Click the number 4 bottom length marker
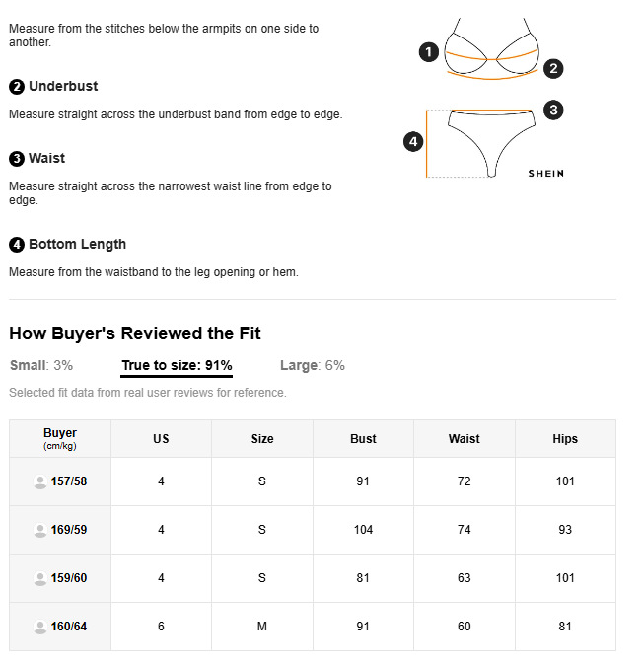 414,142
